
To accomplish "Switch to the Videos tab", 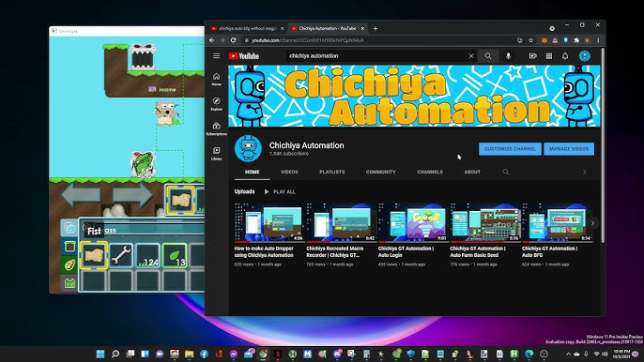I will (289, 172).
